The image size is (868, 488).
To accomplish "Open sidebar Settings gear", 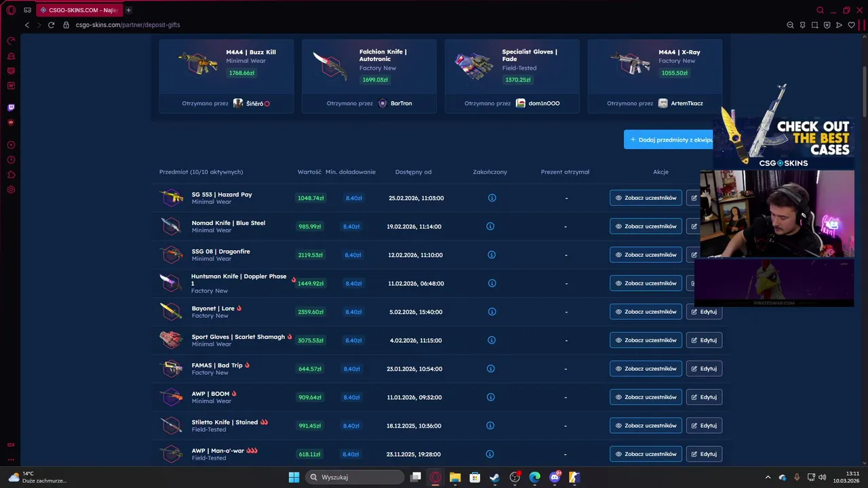I will point(11,190).
